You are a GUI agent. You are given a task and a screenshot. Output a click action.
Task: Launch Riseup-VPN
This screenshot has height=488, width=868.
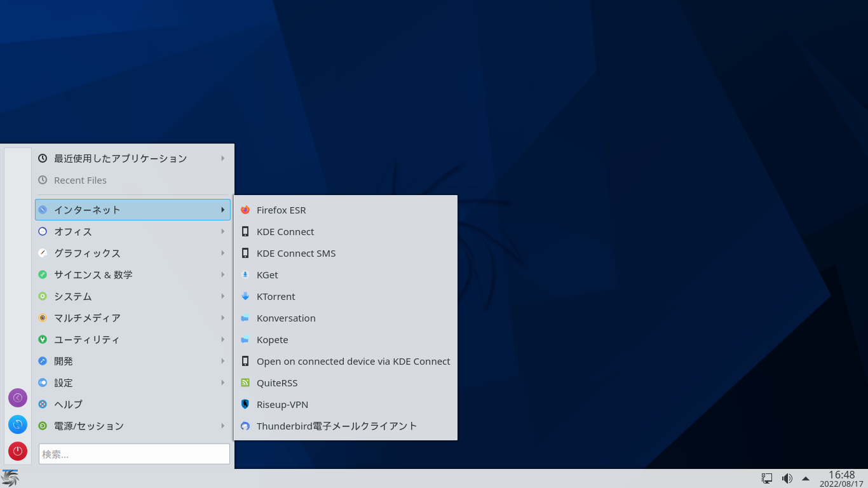click(346, 405)
